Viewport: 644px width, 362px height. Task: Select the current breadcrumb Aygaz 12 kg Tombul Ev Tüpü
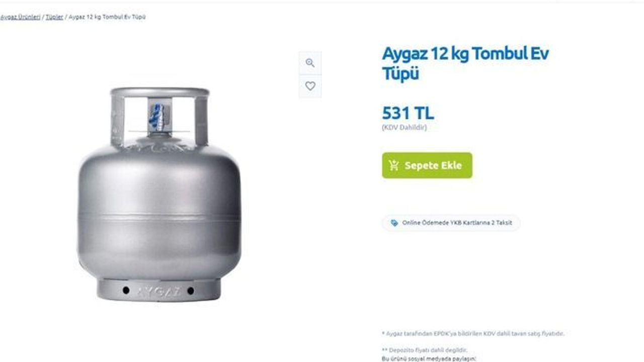pyautogui.click(x=107, y=17)
